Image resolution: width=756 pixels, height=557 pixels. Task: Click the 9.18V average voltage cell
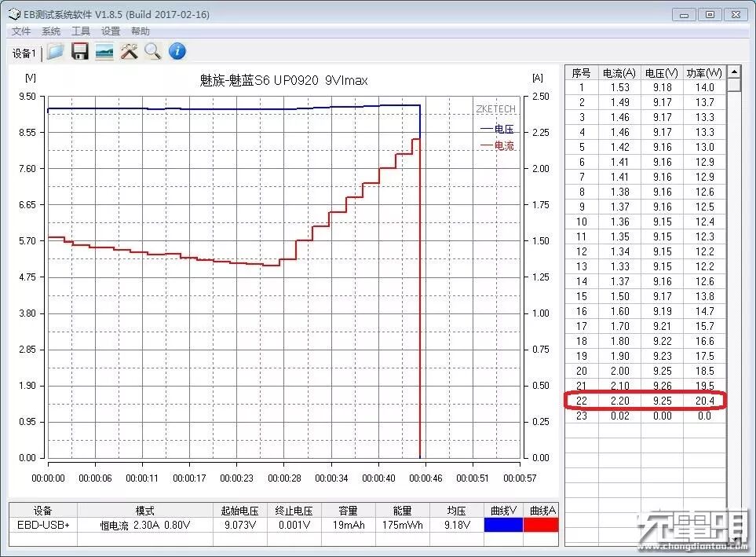(x=457, y=525)
